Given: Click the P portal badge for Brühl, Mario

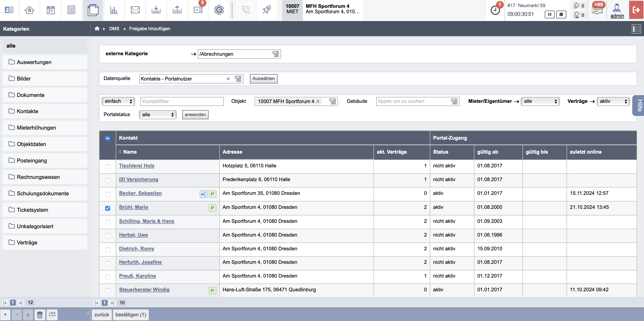Looking at the screenshot, I should 212,208.
